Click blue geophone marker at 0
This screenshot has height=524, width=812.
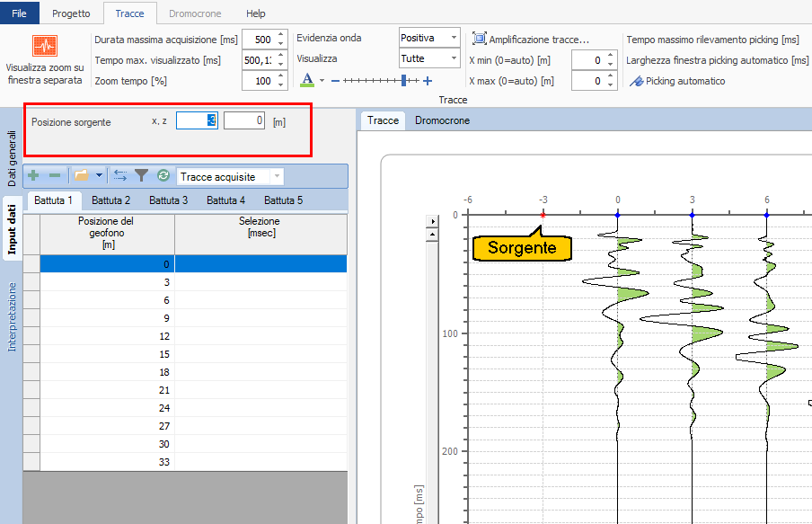point(617,215)
